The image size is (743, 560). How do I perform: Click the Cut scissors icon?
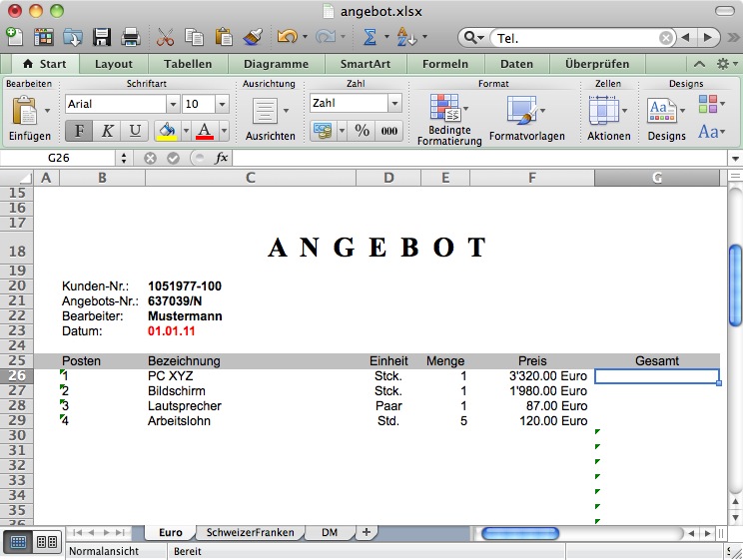pos(165,37)
